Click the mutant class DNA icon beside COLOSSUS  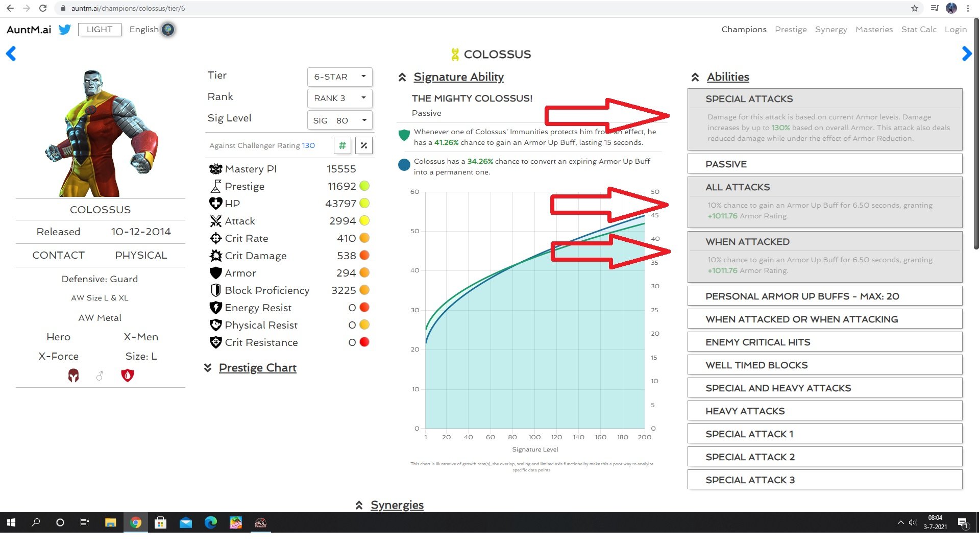[455, 54]
